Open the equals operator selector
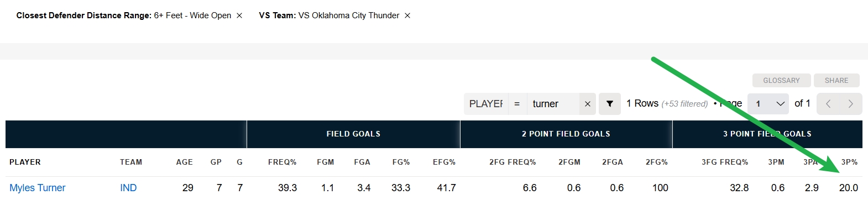Viewport: 868px width, 205px height. tap(517, 104)
